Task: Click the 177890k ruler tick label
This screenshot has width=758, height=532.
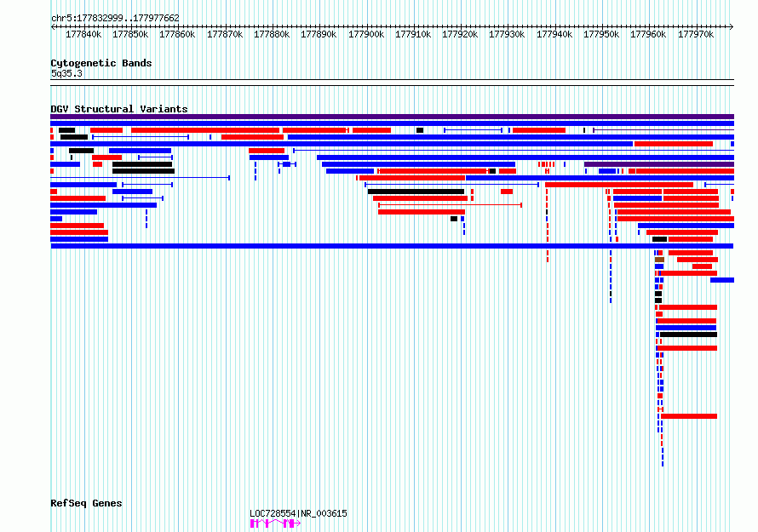Action: click(319, 34)
